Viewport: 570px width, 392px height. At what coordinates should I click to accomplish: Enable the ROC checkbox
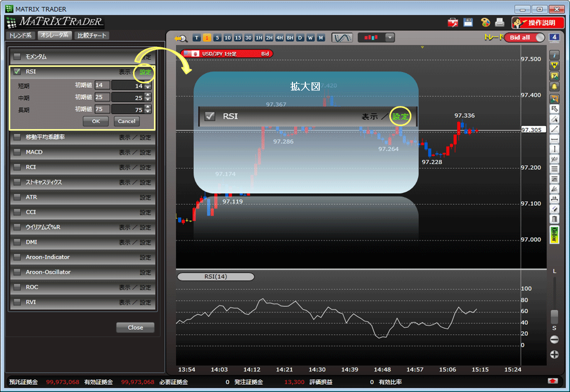tap(17, 287)
